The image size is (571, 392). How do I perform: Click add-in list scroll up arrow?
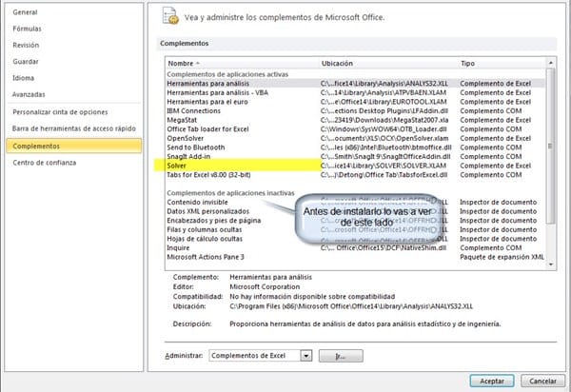(x=551, y=63)
